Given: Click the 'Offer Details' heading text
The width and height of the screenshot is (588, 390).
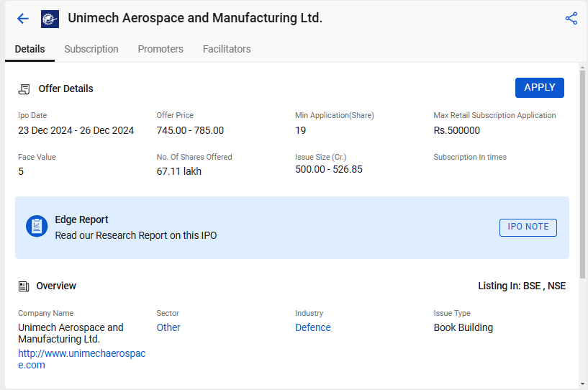Looking at the screenshot, I should tap(65, 89).
